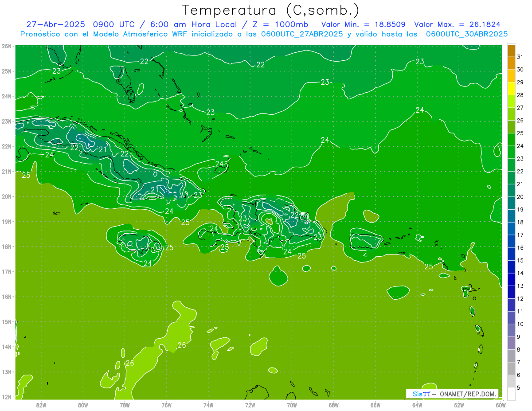
Task: Pick the dark blue swatch between 13 and 14
Action: pos(511,279)
